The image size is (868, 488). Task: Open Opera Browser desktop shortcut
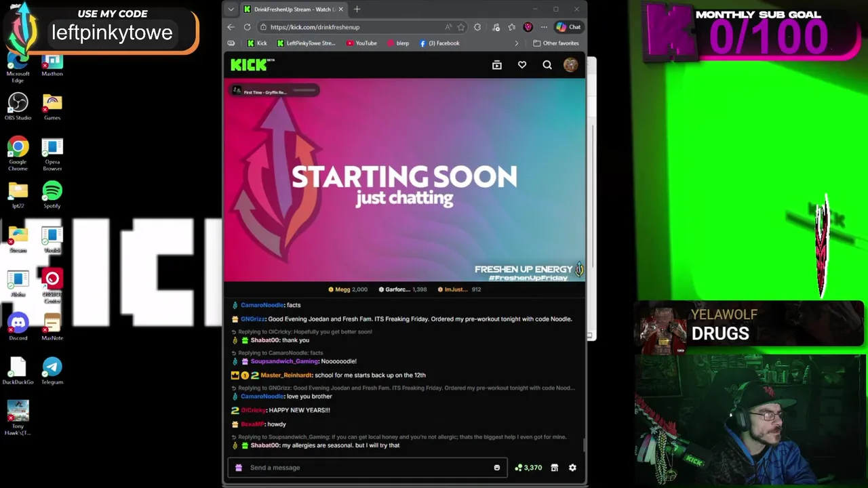click(52, 154)
